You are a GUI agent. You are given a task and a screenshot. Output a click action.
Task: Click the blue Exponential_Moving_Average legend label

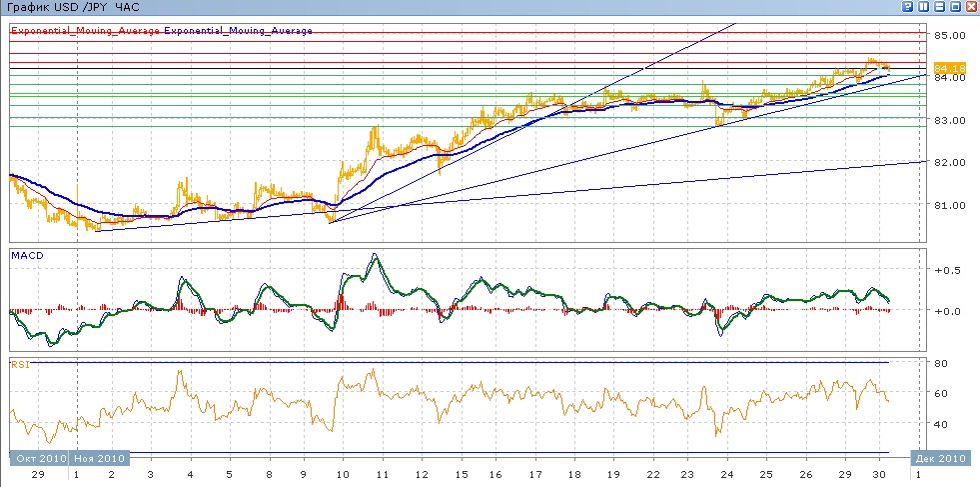tap(238, 31)
